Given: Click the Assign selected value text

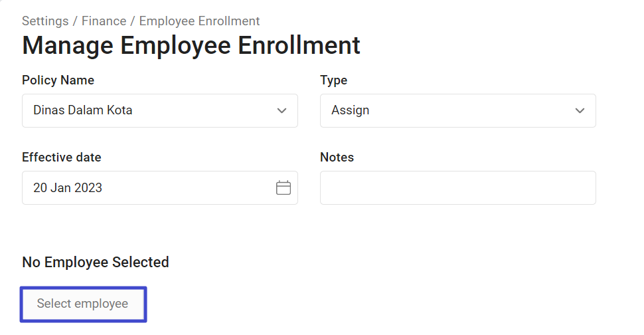Looking at the screenshot, I should pos(351,110).
